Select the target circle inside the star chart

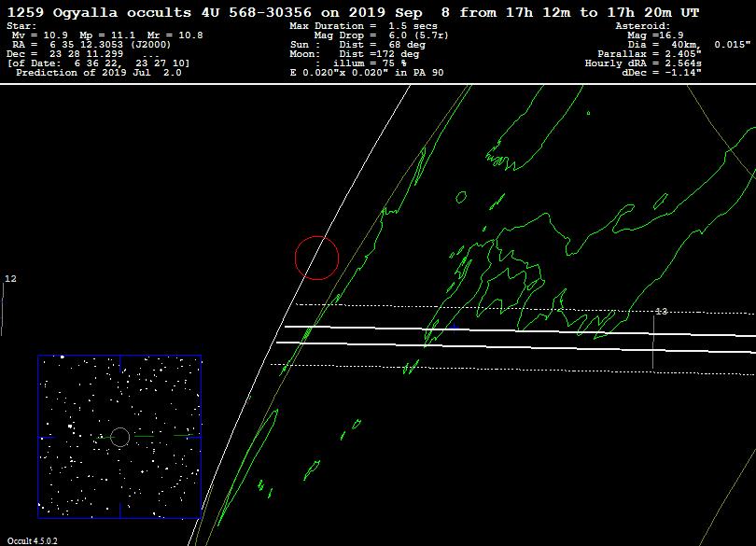120,438
